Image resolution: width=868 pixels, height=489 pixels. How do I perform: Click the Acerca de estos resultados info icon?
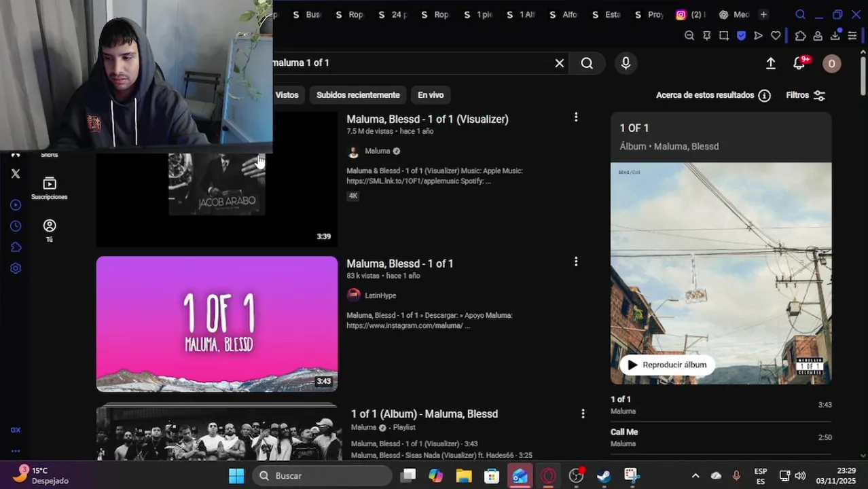tap(764, 96)
